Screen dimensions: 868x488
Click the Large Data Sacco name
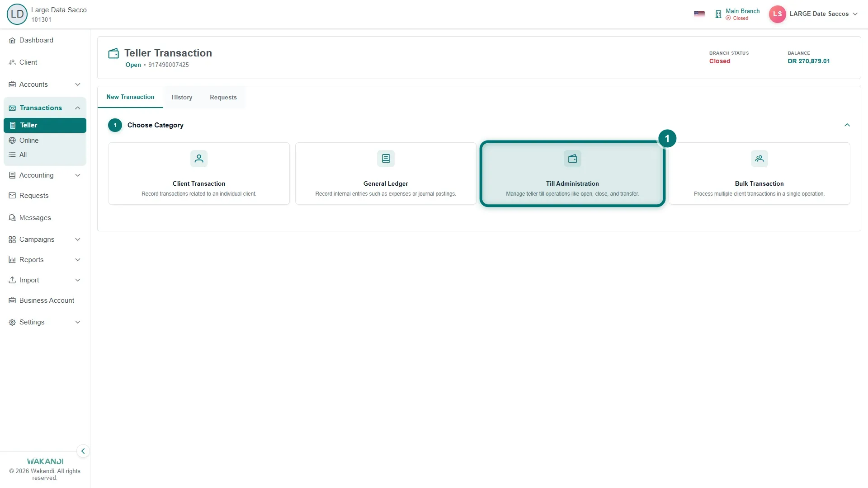point(59,10)
